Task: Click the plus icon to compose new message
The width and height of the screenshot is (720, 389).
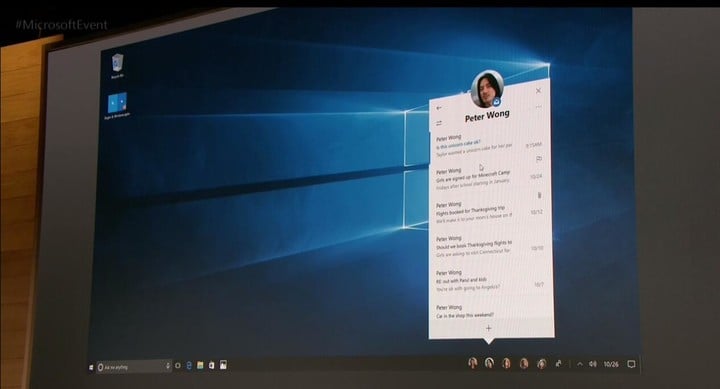Action: coord(489,328)
